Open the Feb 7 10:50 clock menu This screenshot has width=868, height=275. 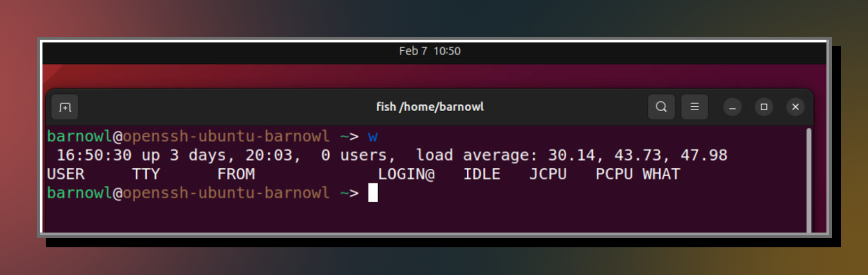430,51
